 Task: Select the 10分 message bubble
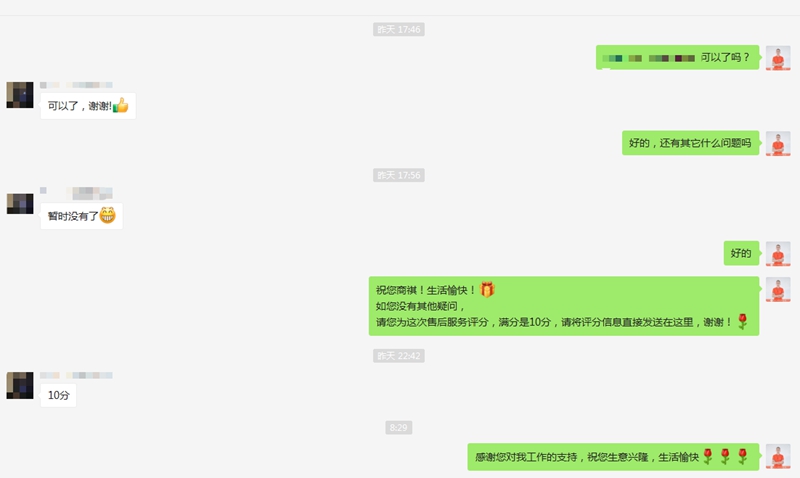pyautogui.click(x=58, y=395)
